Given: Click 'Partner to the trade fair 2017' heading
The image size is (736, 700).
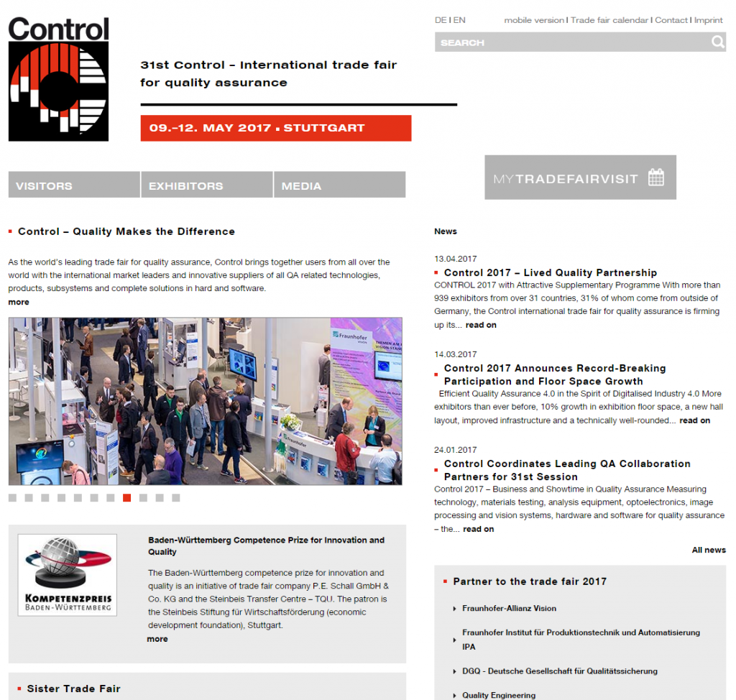Looking at the screenshot, I should pyautogui.click(x=530, y=581).
